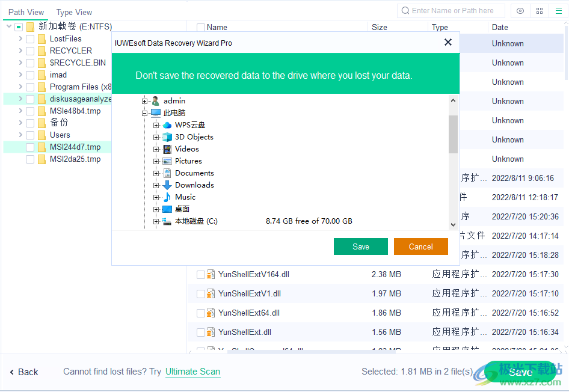Expand the Program Files folder node

20,87
